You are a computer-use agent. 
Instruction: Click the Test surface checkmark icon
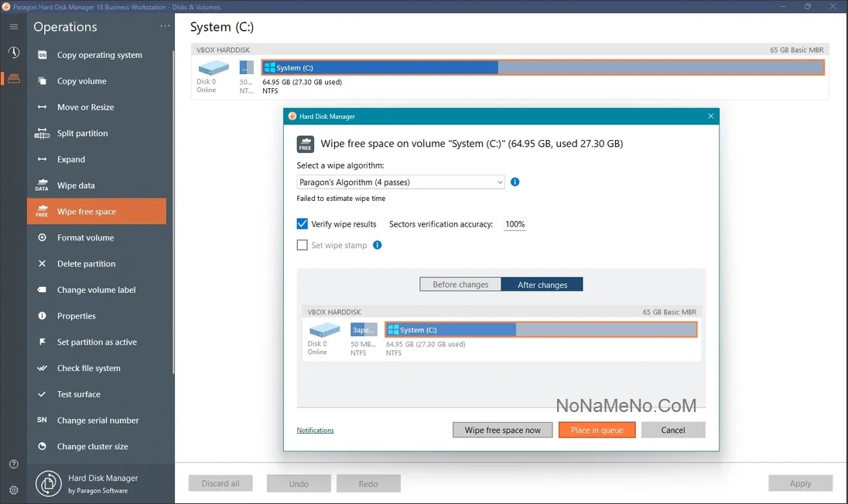pyautogui.click(x=43, y=394)
